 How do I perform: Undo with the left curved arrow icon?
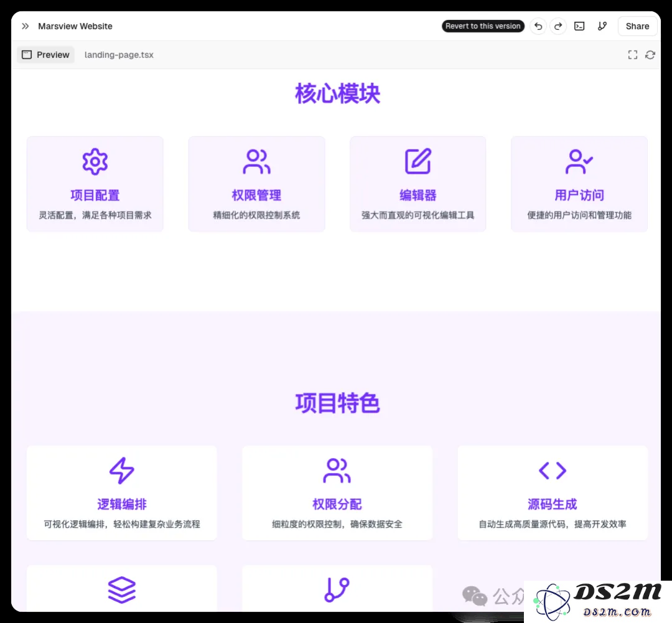538,26
